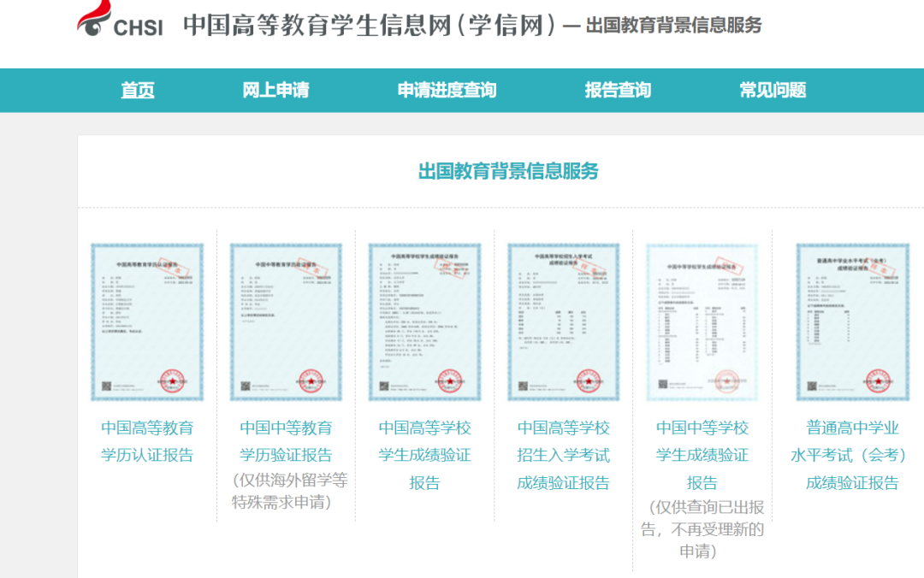Click header subtitle 出国教育背景信息服务
Image resolution: width=924 pixels, height=578 pixels.
tap(673, 26)
